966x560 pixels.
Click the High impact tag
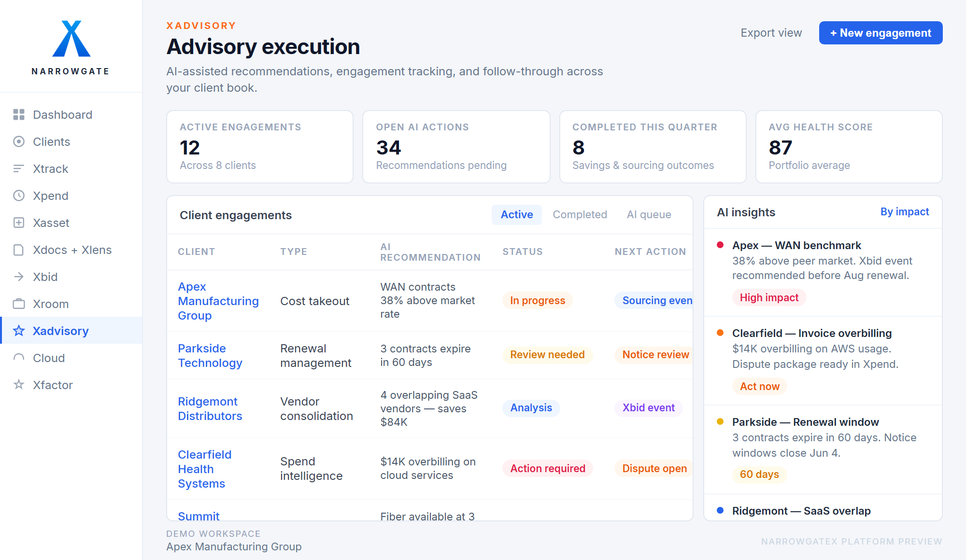pos(769,297)
